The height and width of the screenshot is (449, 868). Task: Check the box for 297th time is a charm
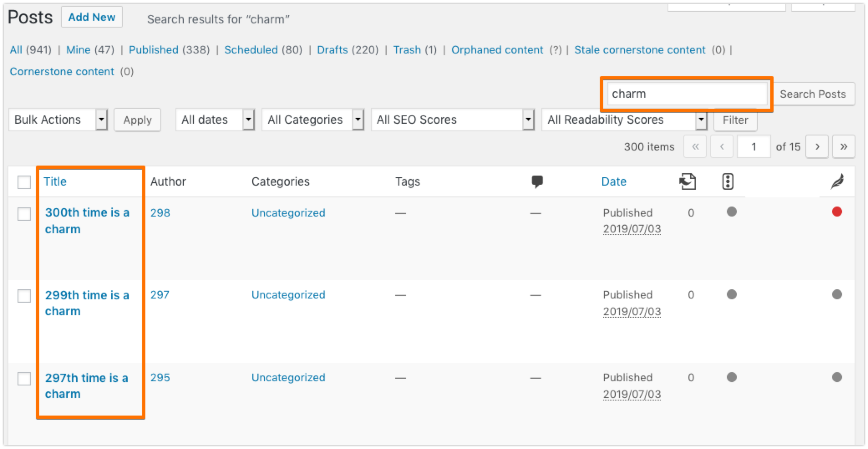click(24, 378)
